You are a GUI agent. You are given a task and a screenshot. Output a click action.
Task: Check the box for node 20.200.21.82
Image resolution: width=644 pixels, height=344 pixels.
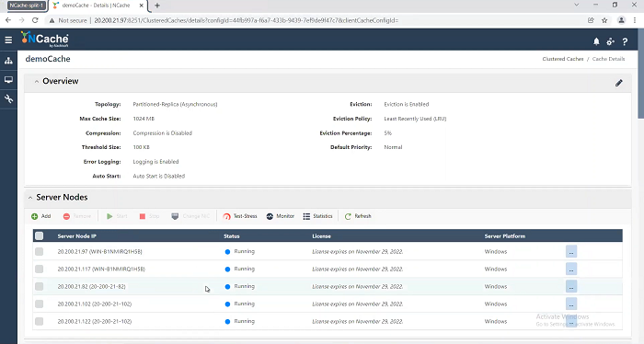pos(39,287)
